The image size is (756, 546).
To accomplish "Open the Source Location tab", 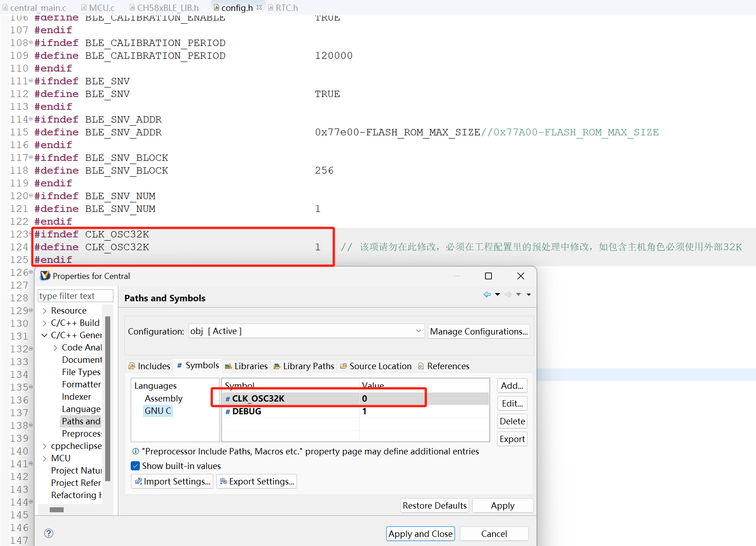I will point(376,366).
